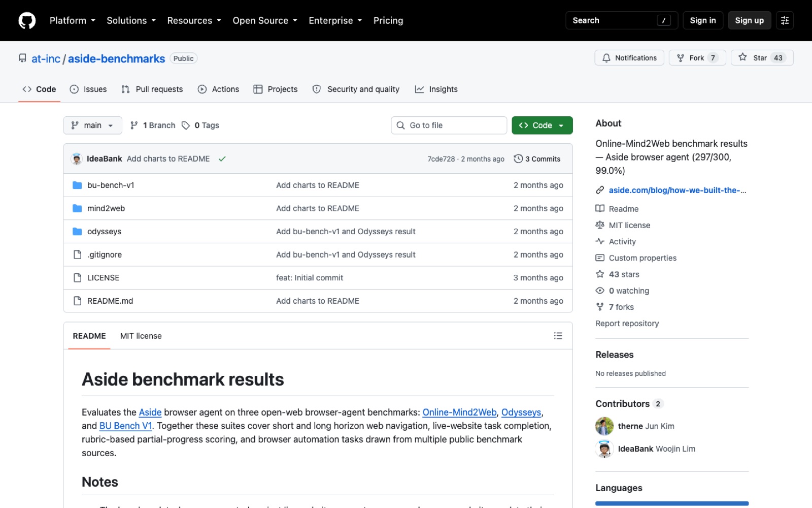
Task: Open the .gitignore file
Action: click(105, 255)
